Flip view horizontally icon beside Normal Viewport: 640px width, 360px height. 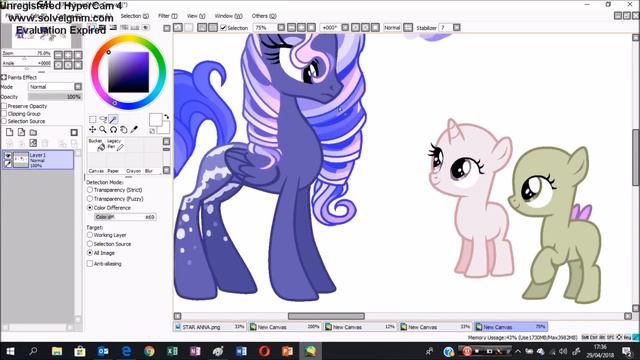point(408,27)
